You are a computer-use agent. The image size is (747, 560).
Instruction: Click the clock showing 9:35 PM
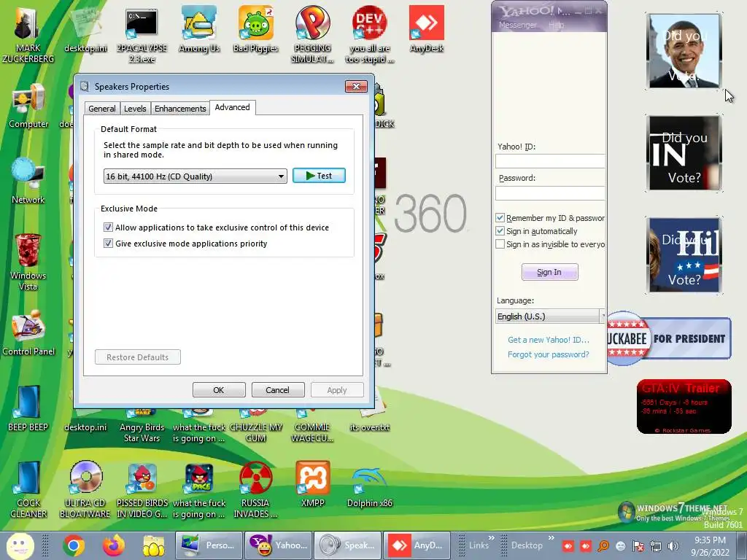click(710, 546)
